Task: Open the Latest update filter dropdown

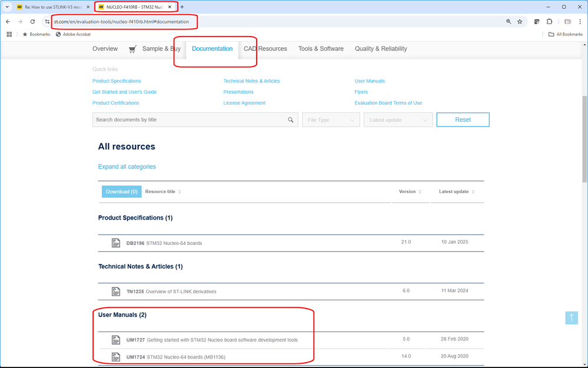Action: [x=398, y=120]
